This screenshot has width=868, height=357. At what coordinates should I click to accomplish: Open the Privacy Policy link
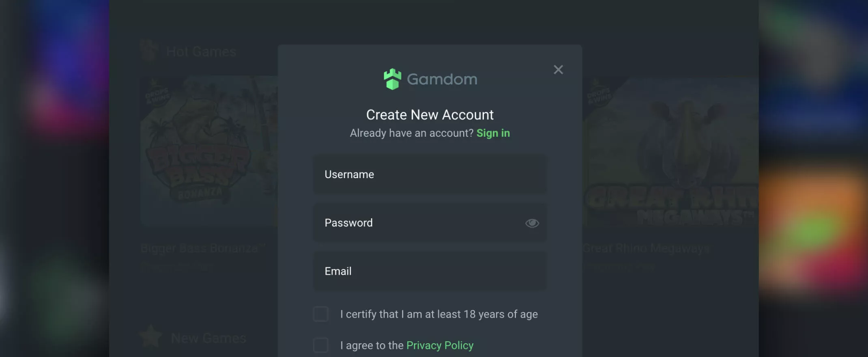[440, 345]
